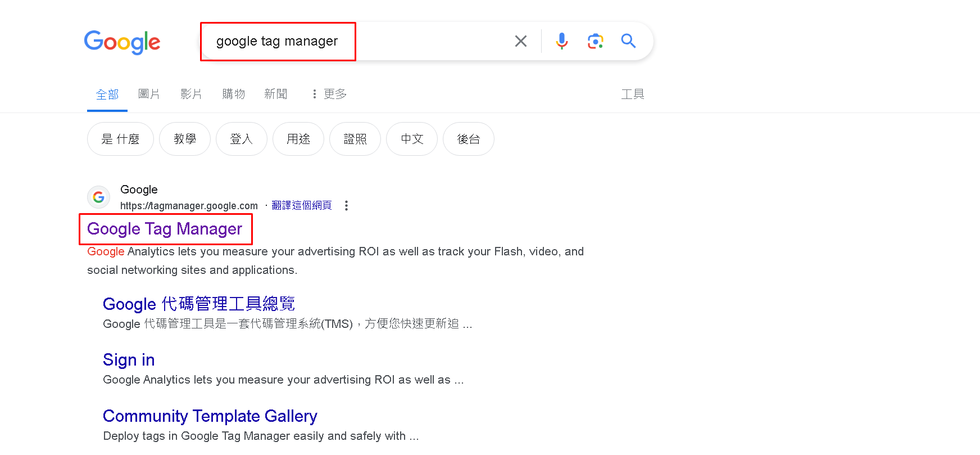Click the Google favicon of the first result

pyautogui.click(x=98, y=197)
